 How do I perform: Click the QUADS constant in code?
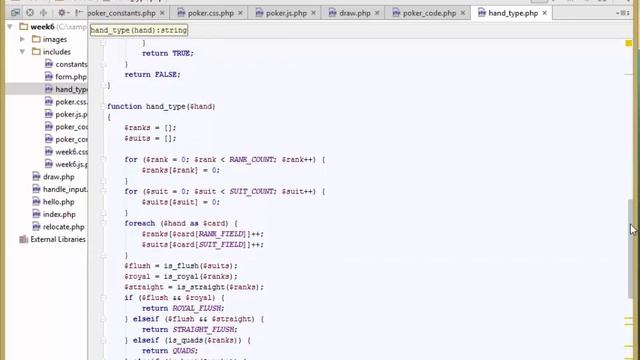[184, 351]
